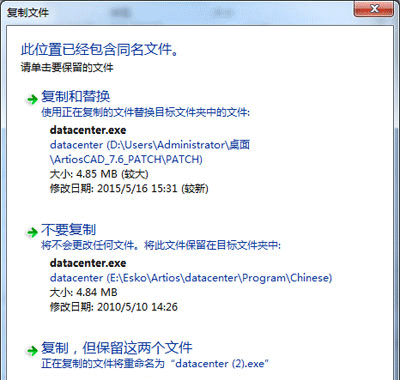The height and width of the screenshot is (380, 400).
Task: Click the 此位置已经包含同名文件 heading
Action: point(100,50)
